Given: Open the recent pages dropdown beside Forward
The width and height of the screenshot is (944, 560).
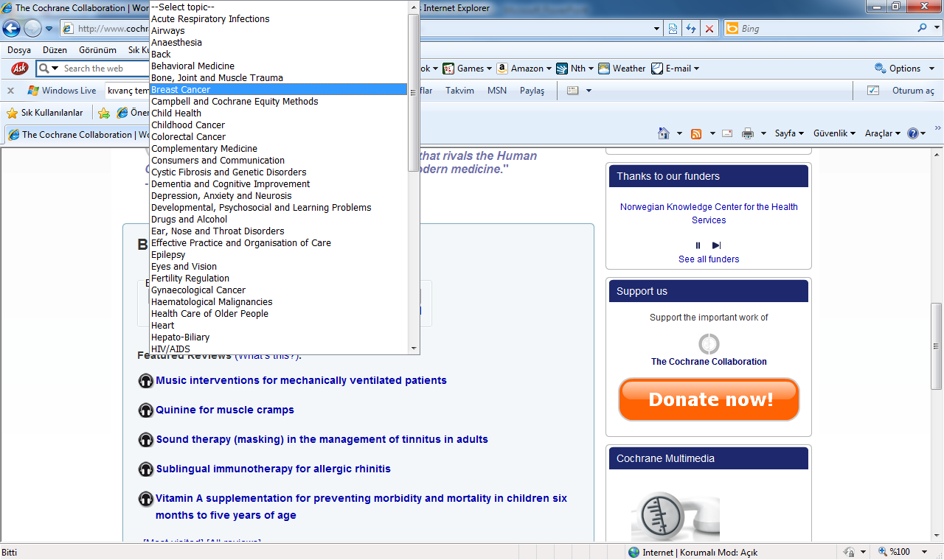Looking at the screenshot, I should [49, 29].
